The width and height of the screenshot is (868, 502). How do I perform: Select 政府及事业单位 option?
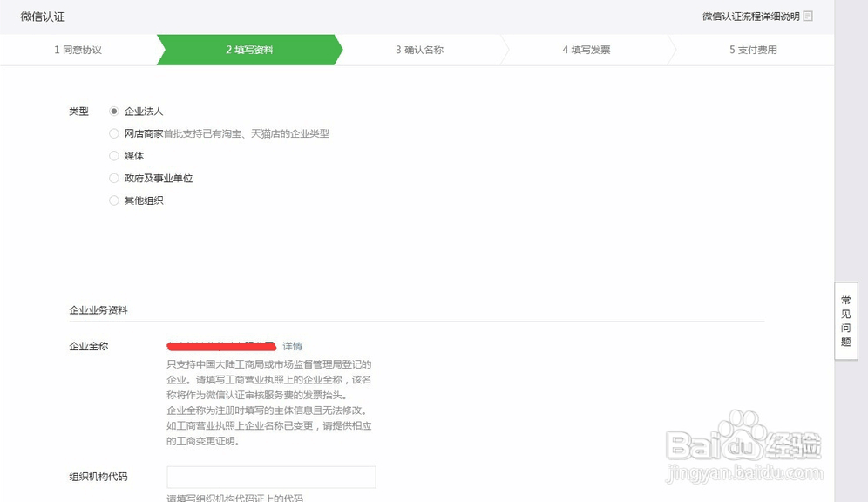[113, 177]
